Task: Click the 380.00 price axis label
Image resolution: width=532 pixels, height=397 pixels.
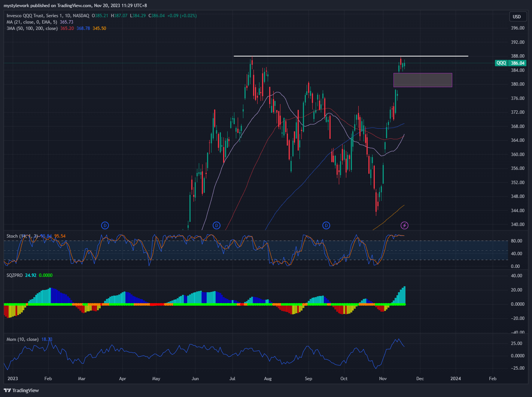Action: click(x=518, y=84)
